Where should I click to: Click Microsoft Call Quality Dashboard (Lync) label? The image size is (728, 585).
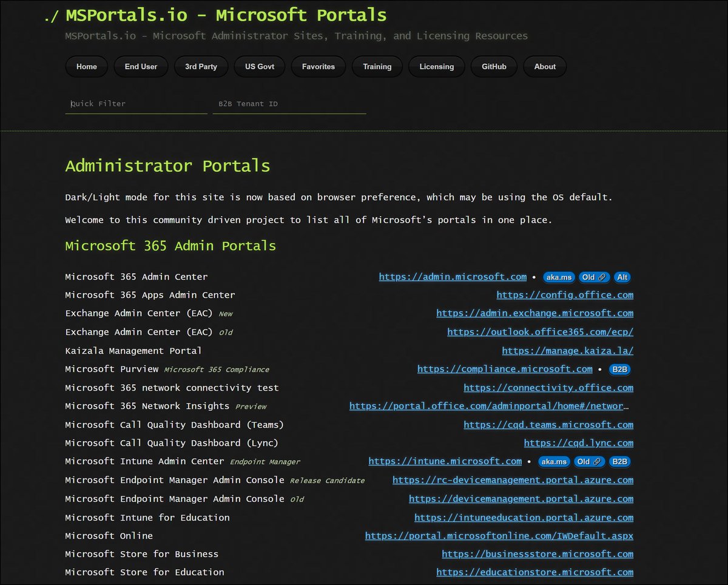pyautogui.click(x=172, y=443)
